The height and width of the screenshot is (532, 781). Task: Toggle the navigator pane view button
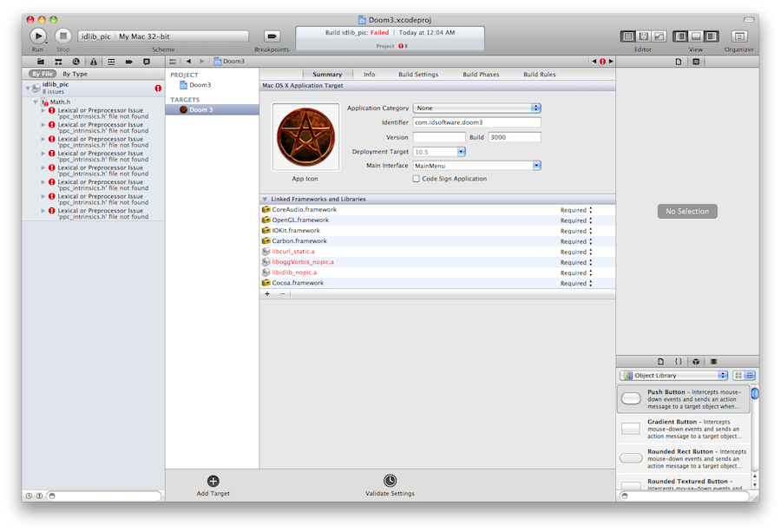click(680, 36)
